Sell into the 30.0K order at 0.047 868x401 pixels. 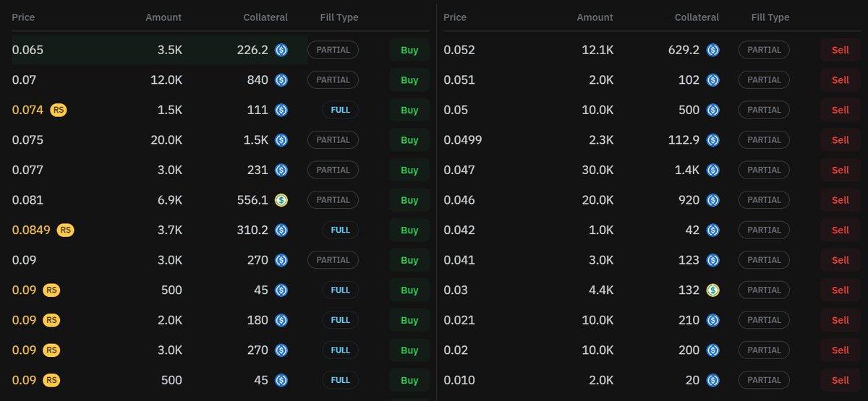pyautogui.click(x=841, y=170)
